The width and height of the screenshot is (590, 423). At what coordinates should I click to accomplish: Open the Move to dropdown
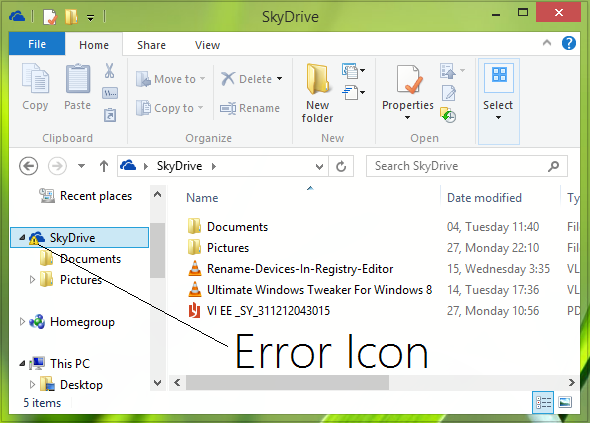click(x=170, y=79)
